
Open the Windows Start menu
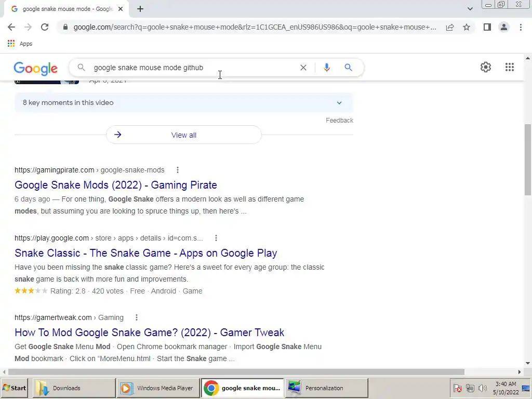click(15, 388)
